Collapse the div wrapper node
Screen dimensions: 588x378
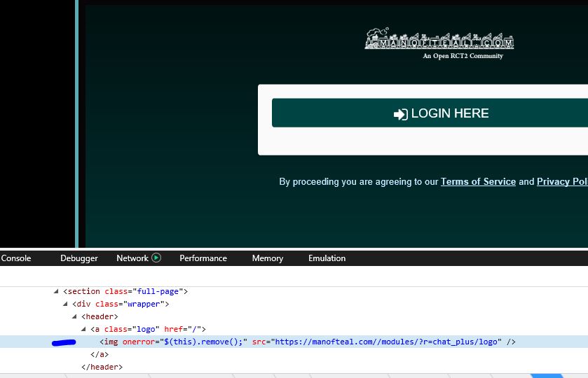coord(65,304)
